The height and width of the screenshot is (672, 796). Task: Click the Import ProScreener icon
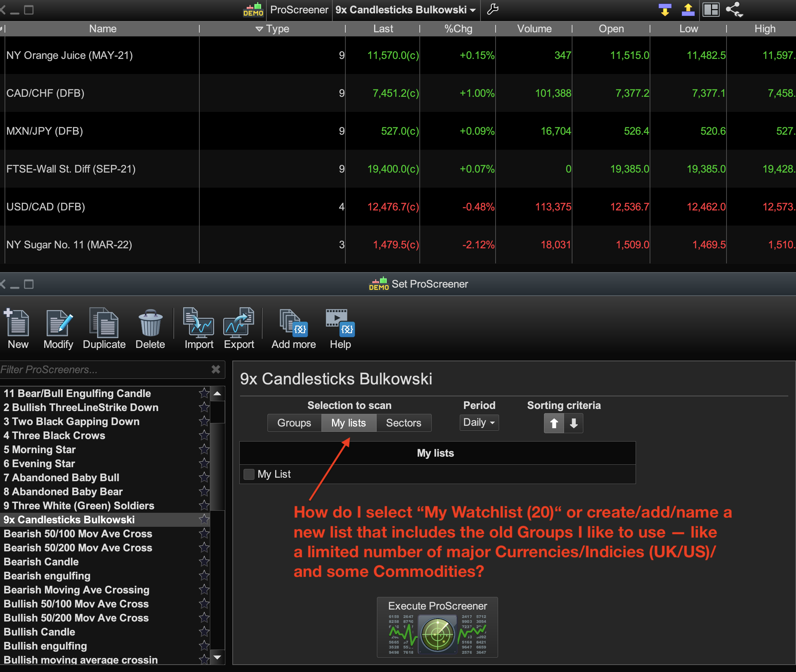199,323
